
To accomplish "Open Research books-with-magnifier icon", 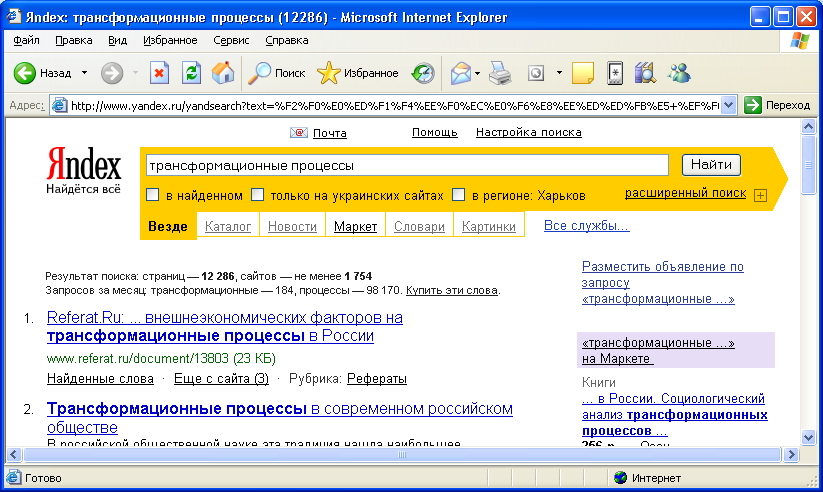I will coord(645,73).
